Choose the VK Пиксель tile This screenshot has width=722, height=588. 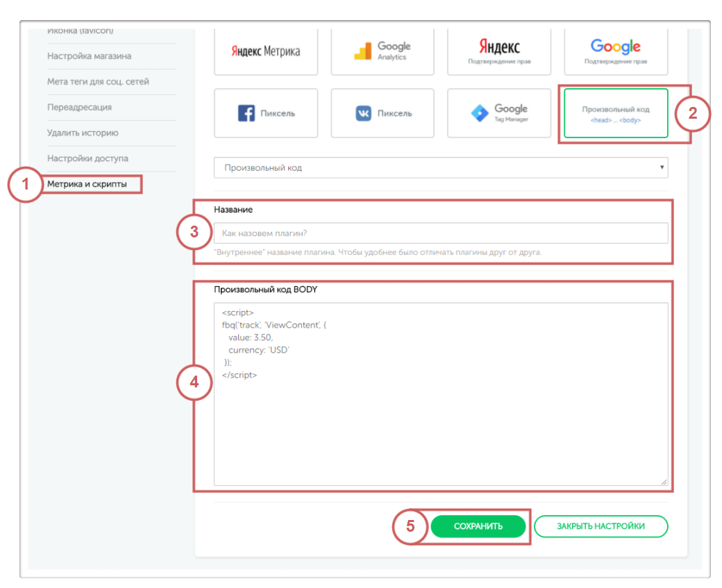(x=383, y=113)
